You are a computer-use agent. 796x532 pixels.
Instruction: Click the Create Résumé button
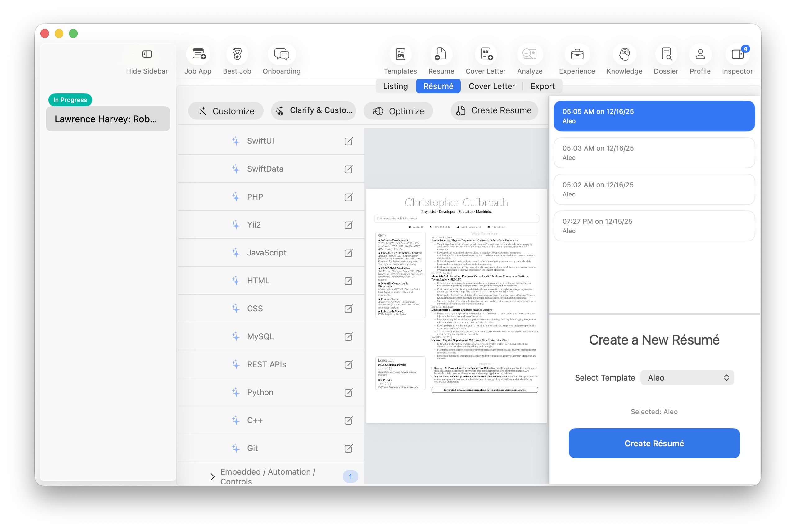click(x=654, y=443)
